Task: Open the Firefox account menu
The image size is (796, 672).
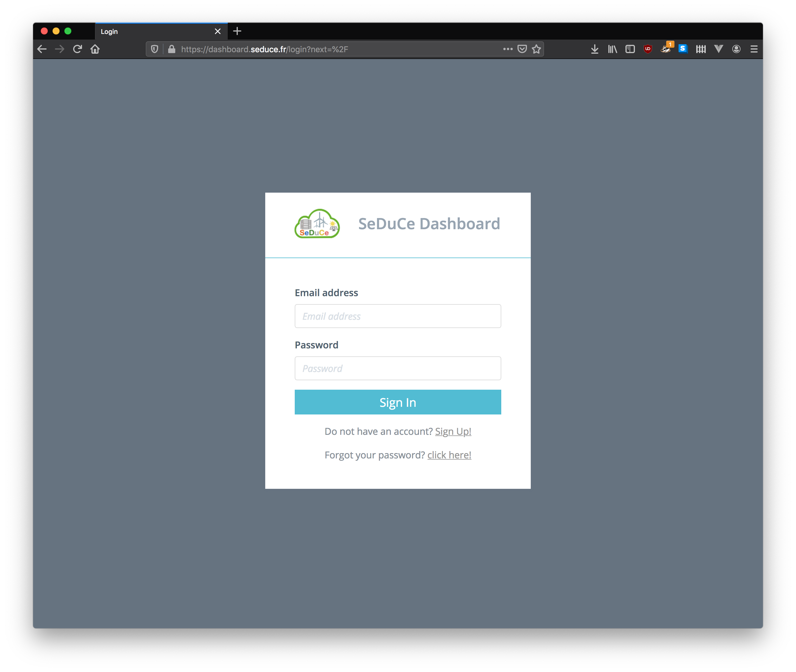Action: pyautogui.click(x=736, y=49)
